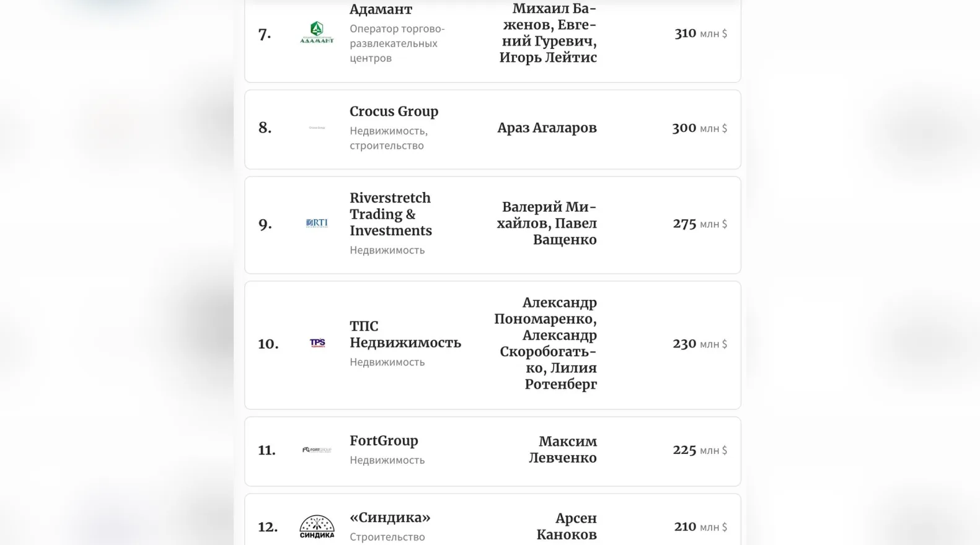Open the Crocus Group company name

pyautogui.click(x=394, y=111)
